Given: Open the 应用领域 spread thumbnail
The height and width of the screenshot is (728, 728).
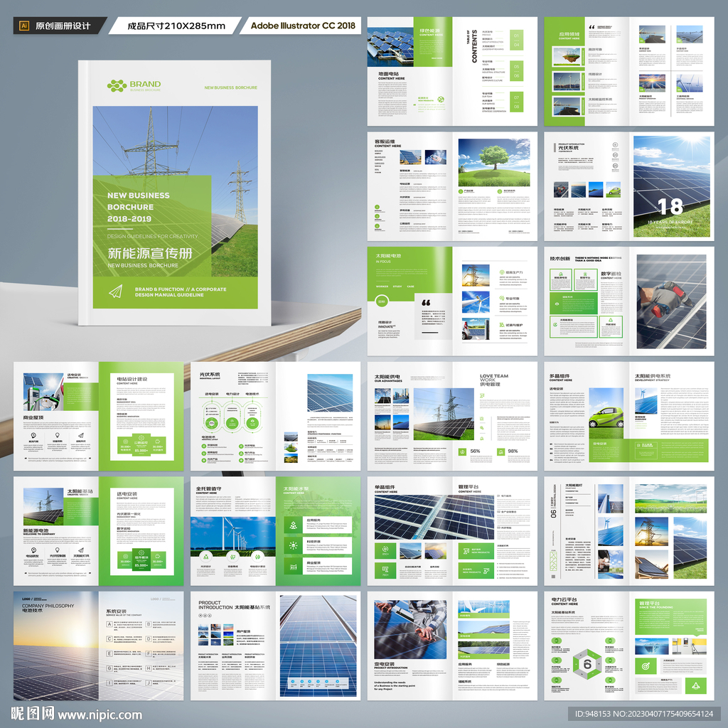Looking at the screenshot, I should [x=629, y=72].
